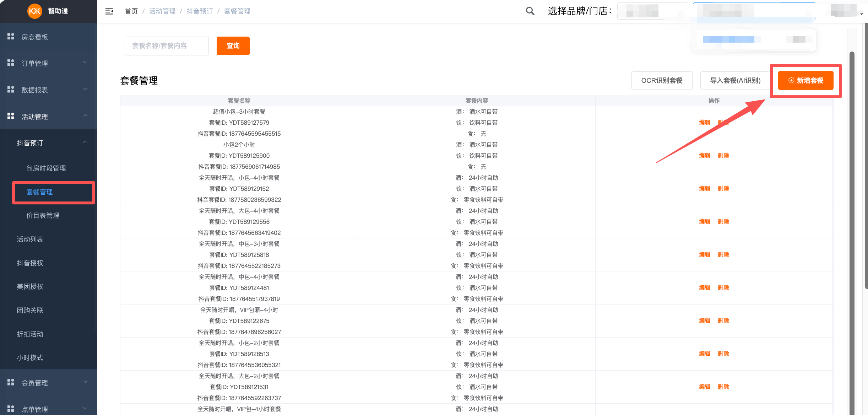
Task: Click the 房态看板 grid icon
Action: 11,36
